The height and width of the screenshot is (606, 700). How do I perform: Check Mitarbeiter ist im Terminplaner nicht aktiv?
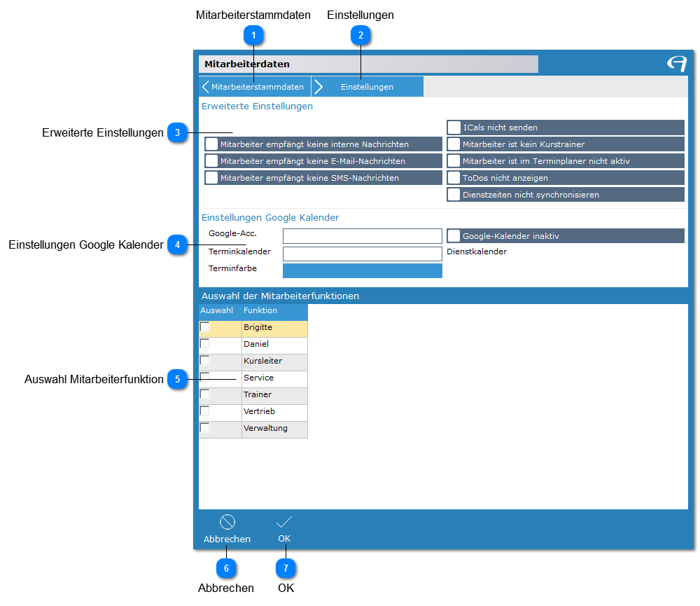pyautogui.click(x=454, y=161)
